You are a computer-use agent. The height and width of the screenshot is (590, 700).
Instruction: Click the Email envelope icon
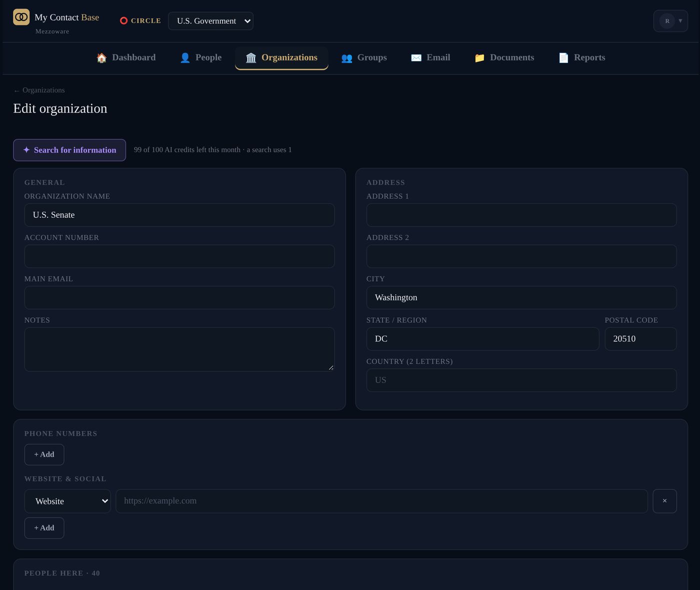[x=416, y=58]
